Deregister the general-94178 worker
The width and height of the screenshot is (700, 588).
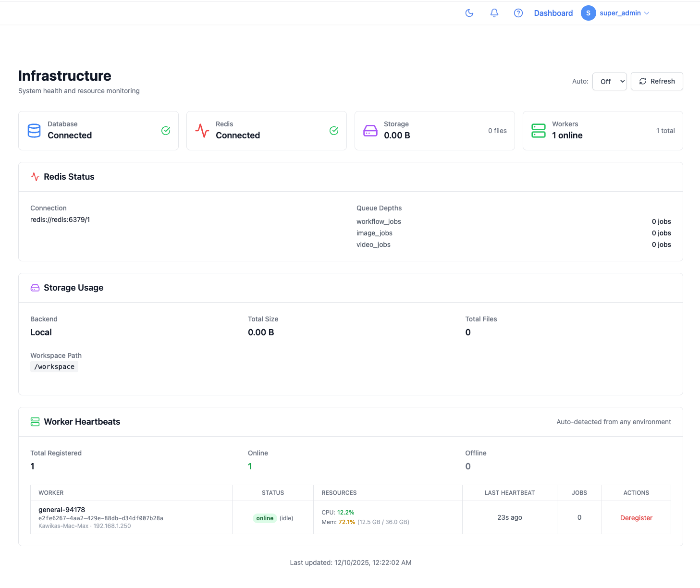pos(636,518)
